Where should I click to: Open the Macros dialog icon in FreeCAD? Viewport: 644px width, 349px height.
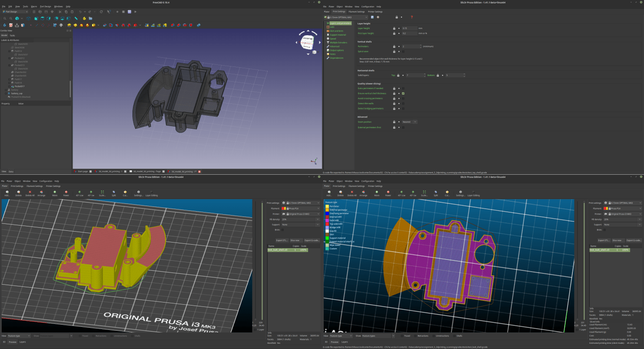click(129, 12)
